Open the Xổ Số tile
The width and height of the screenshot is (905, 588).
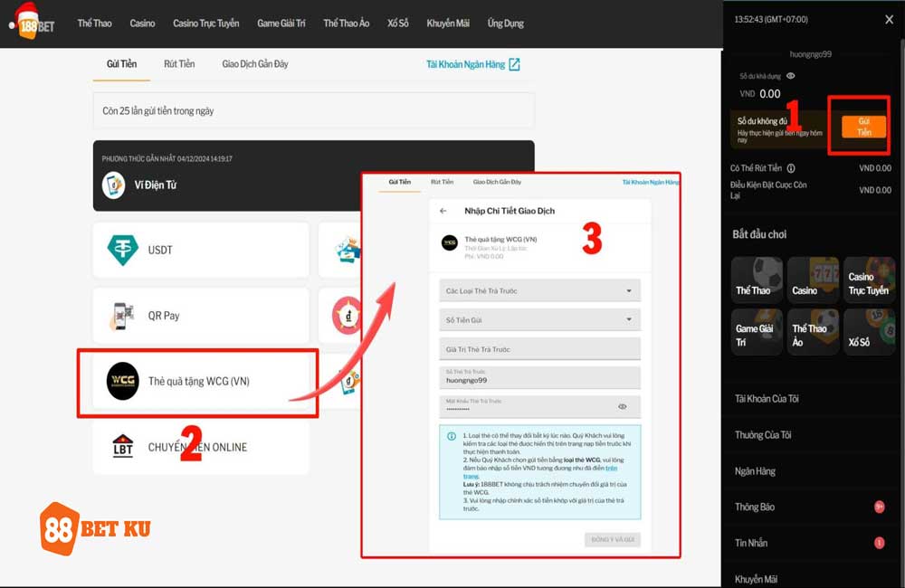[869, 332]
